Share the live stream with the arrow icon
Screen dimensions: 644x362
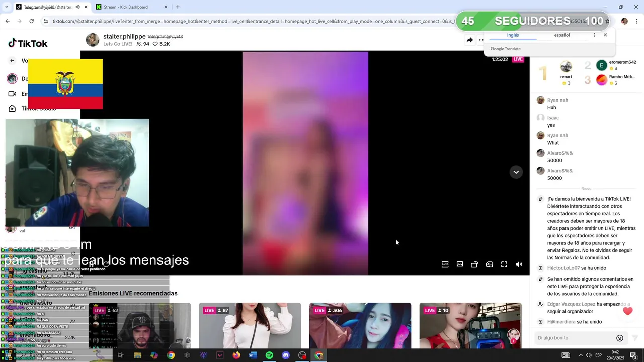click(x=469, y=40)
